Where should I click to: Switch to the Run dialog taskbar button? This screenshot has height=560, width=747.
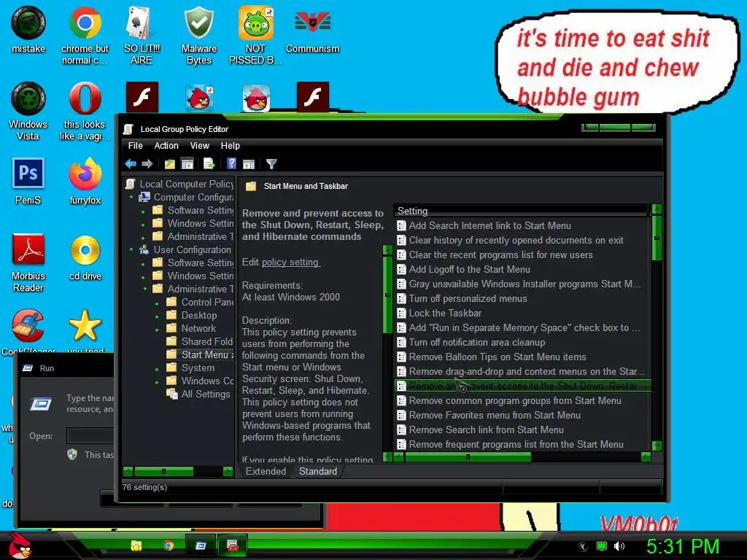200,545
